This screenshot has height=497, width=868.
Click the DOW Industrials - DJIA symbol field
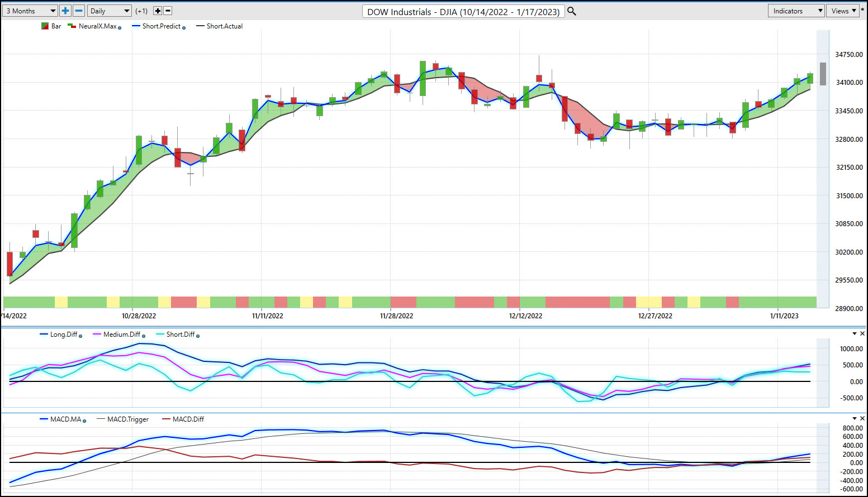coord(463,11)
